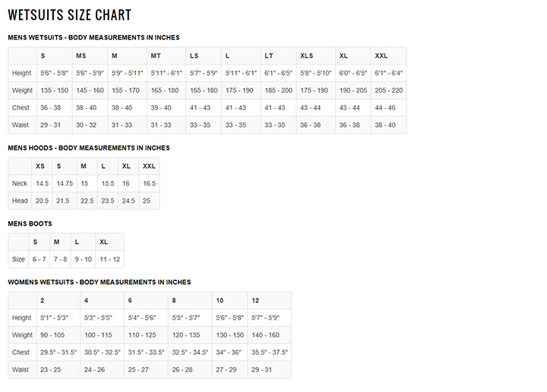This screenshot has height=392, width=547.
Task: Select the Chest row label in mens wetsuits
Action: tap(21, 108)
